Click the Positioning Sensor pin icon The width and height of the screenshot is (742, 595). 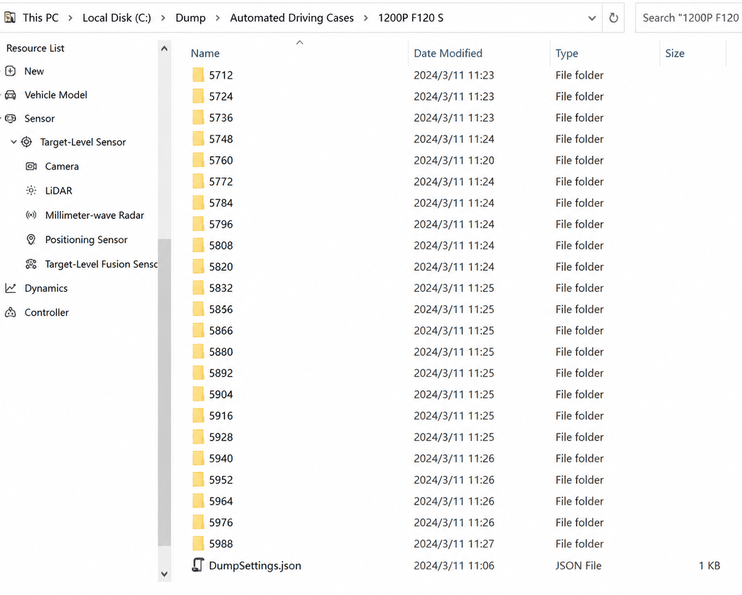(x=31, y=240)
